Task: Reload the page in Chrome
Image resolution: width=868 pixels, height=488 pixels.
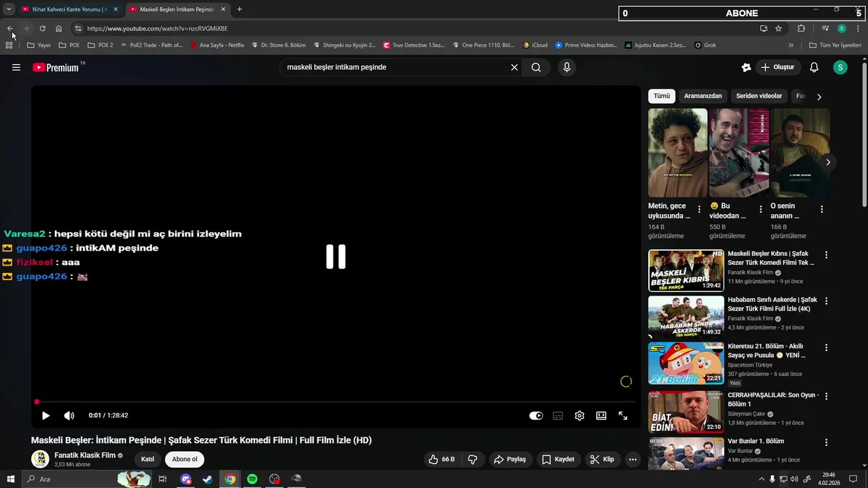Action: [x=42, y=28]
